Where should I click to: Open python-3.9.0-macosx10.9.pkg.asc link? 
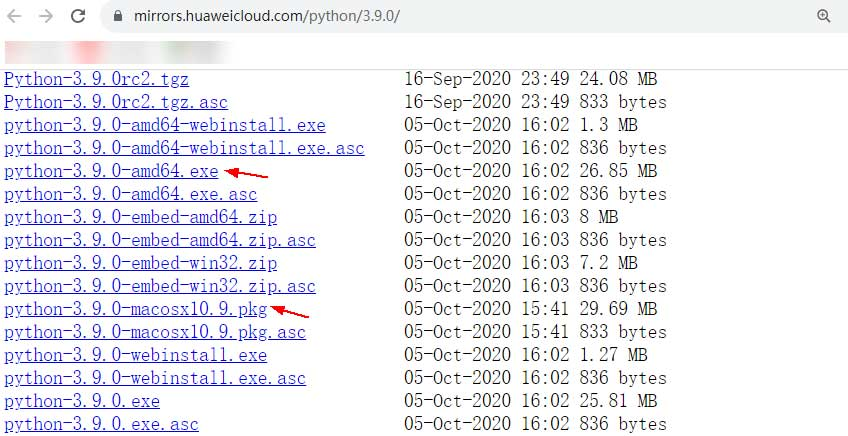click(x=155, y=332)
